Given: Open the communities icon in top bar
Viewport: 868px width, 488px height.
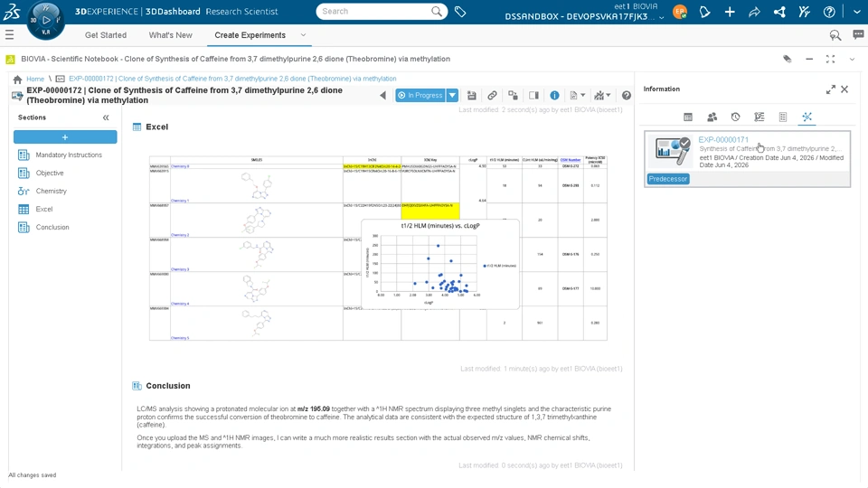Looking at the screenshot, I should point(805,12).
